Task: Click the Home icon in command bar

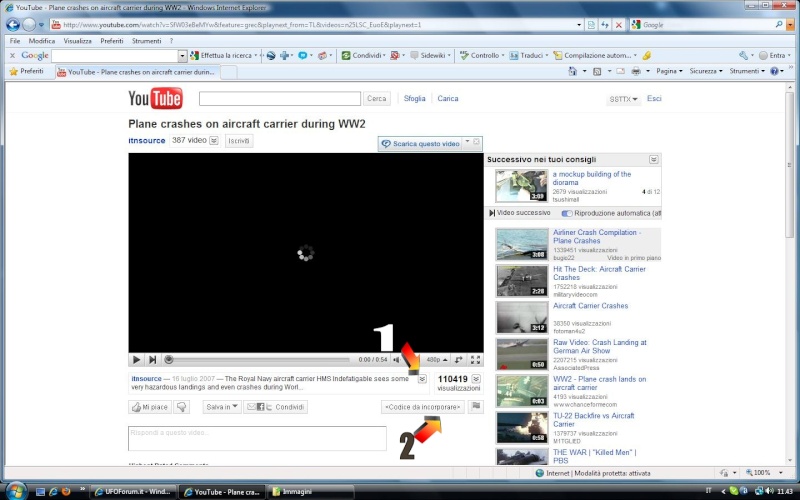Action: coord(572,71)
